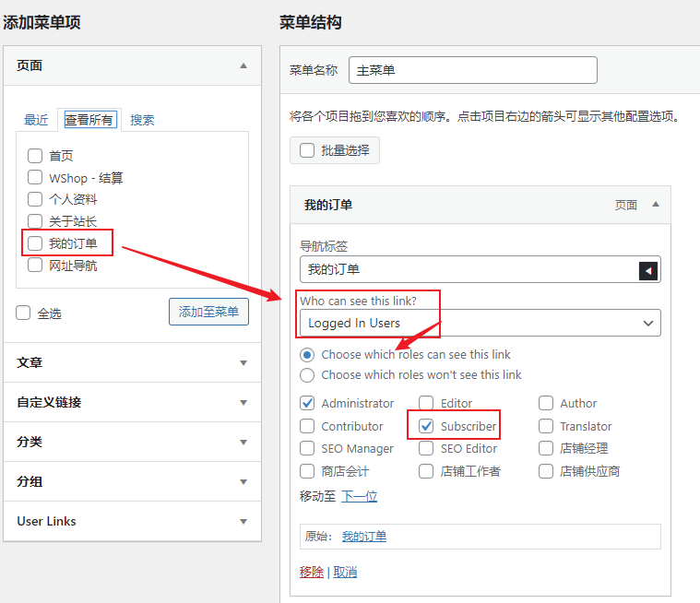
Task: Expand the User Links section
Action: click(x=243, y=522)
